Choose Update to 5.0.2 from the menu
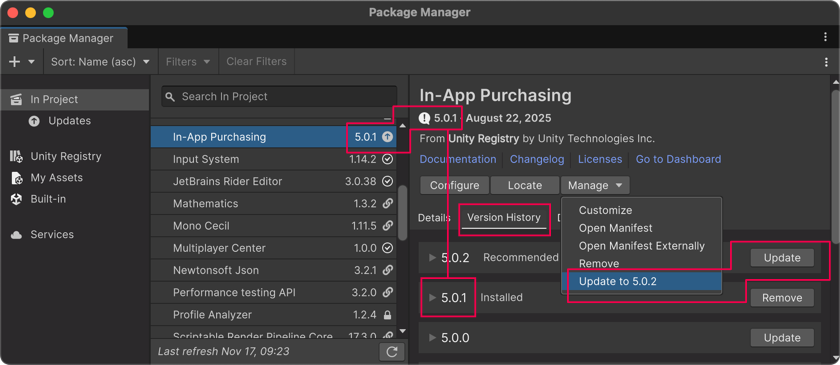This screenshot has width=840, height=365. (641, 281)
